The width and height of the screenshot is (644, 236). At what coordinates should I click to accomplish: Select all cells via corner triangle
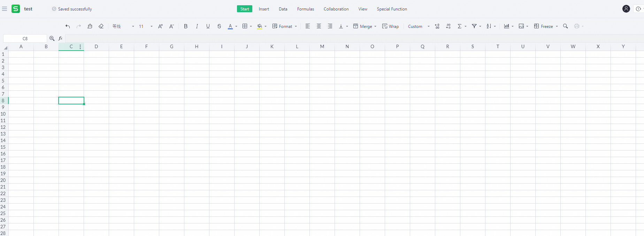tap(5, 47)
